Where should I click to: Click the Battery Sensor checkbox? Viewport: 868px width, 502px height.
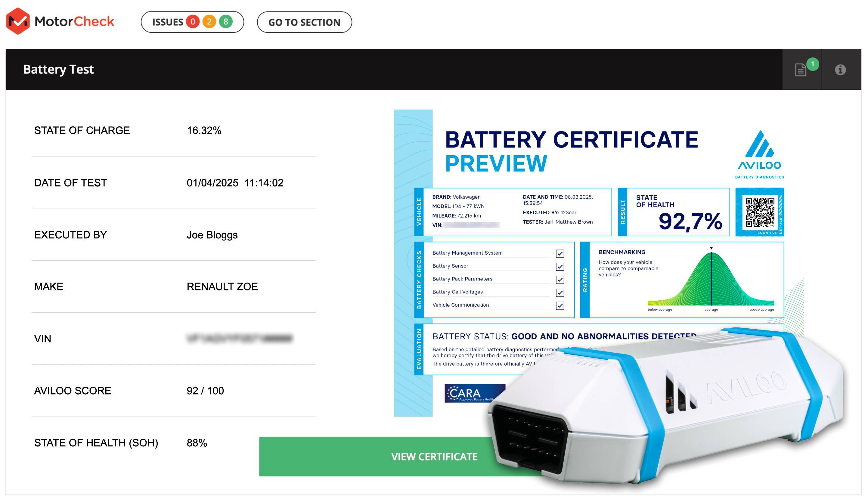tap(560, 267)
